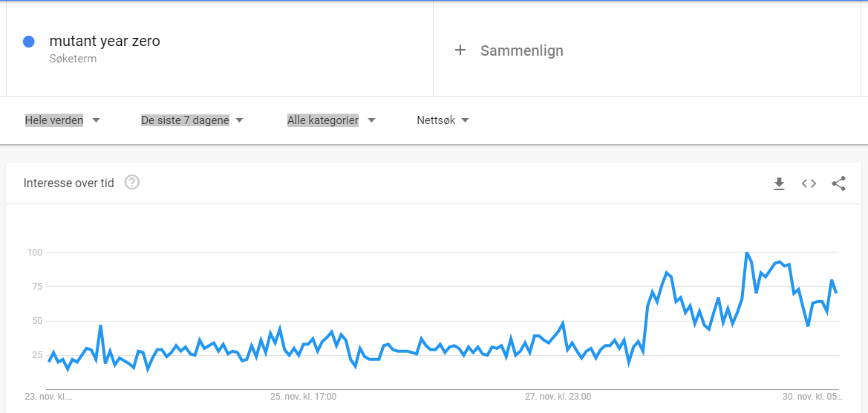Viewport: 868px width, 413px height.
Task: Click the arrow beside Hele verden
Action: click(x=96, y=120)
